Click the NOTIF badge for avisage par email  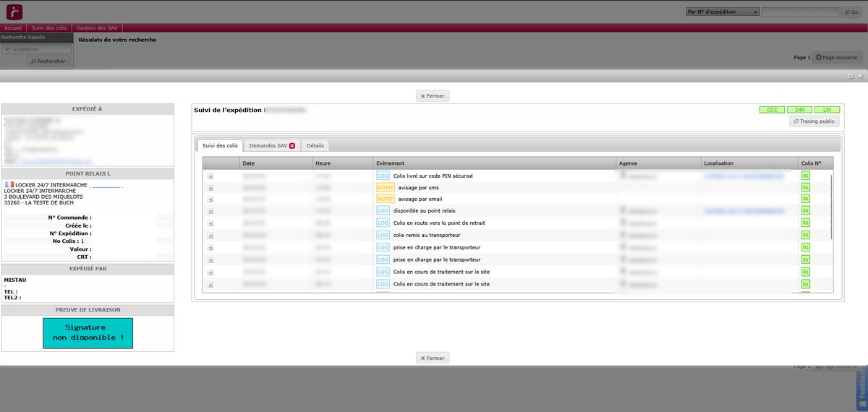point(386,199)
